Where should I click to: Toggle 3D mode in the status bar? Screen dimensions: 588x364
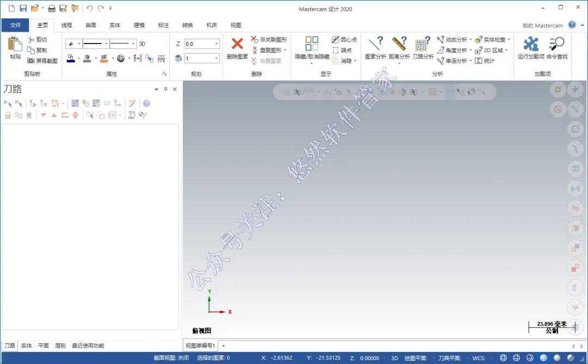(x=395, y=358)
